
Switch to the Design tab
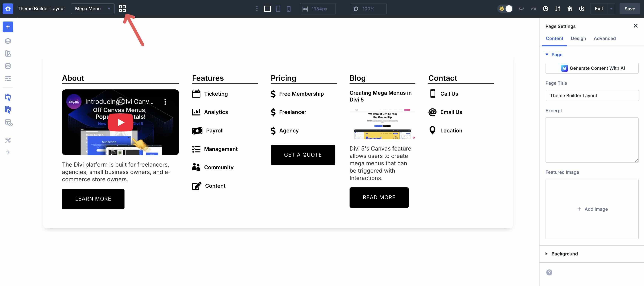578,38
